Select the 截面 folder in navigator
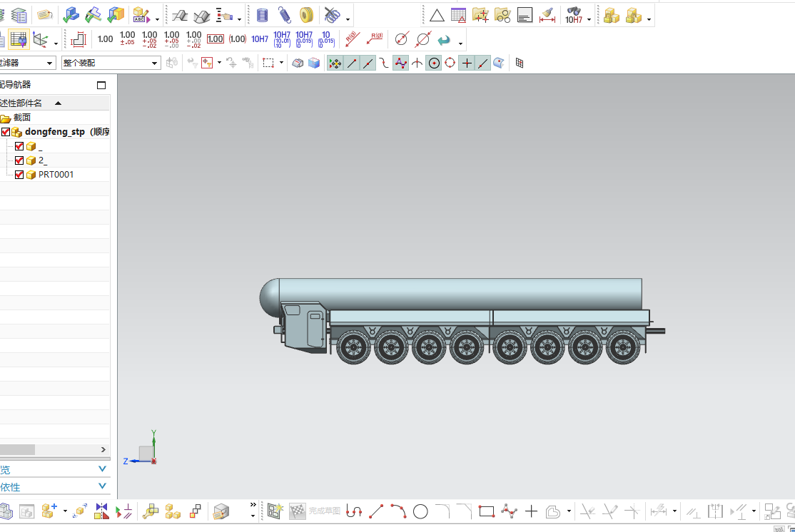Image resolution: width=795 pixels, height=532 pixels. [x=22, y=118]
